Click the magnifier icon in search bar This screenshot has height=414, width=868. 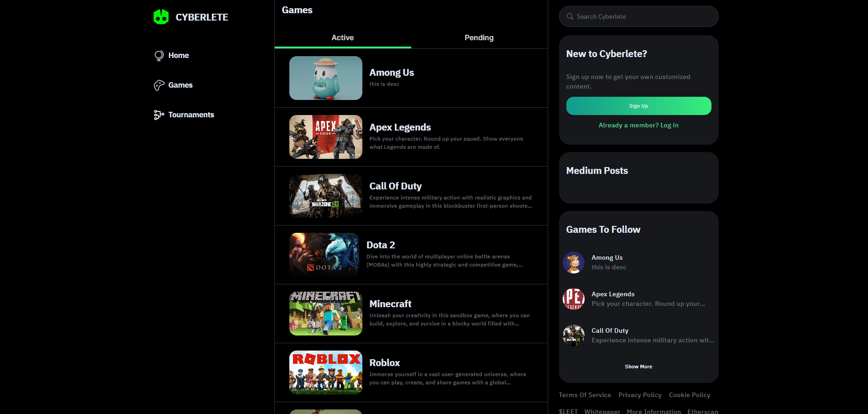point(570,16)
